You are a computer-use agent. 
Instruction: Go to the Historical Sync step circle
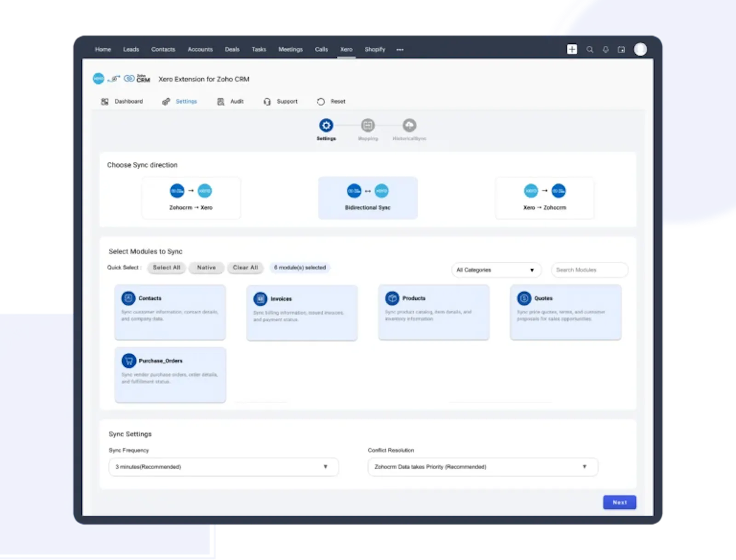coord(409,125)
